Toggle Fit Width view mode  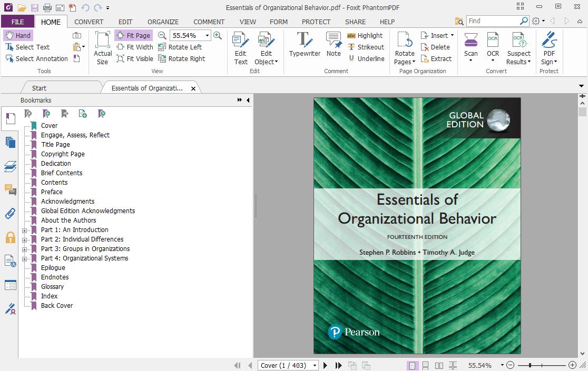(135, 47)
